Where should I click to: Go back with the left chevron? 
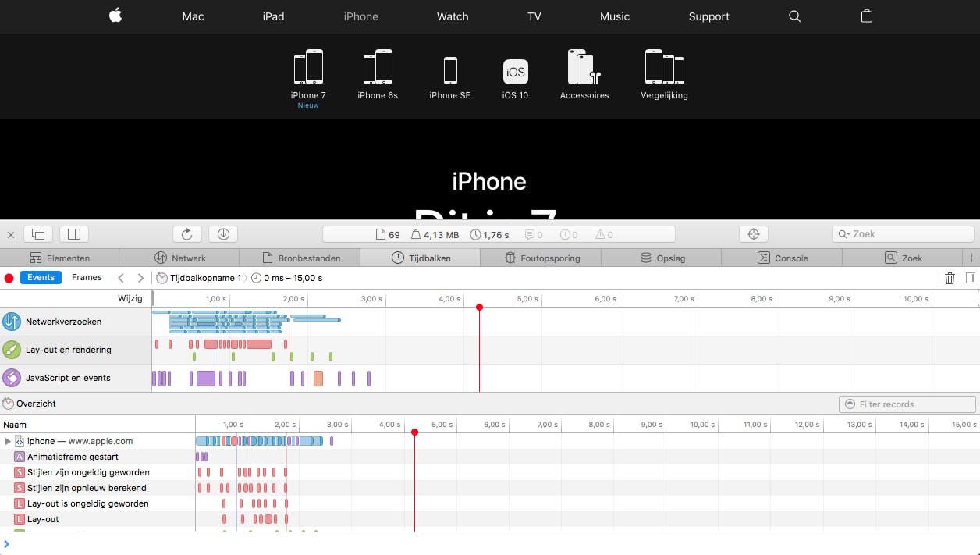(121, 278)
